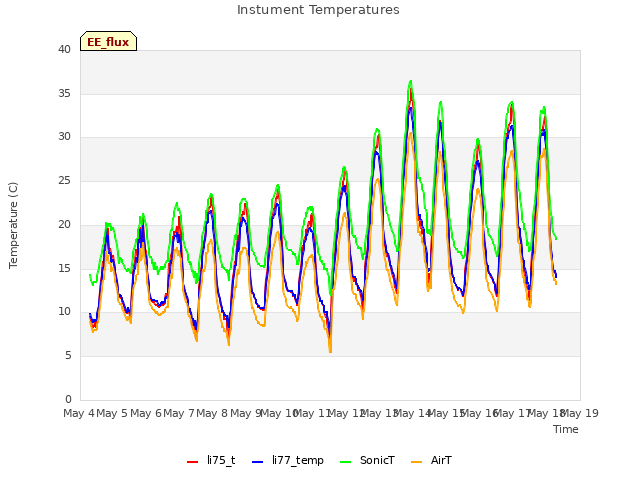Select the EE_flux annotation label

coord(108,41)
